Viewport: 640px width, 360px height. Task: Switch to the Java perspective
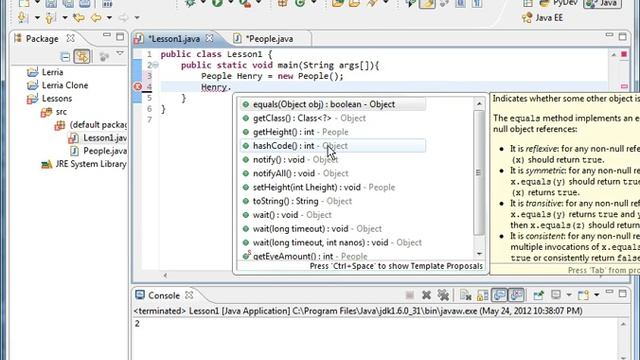(602, 3)
